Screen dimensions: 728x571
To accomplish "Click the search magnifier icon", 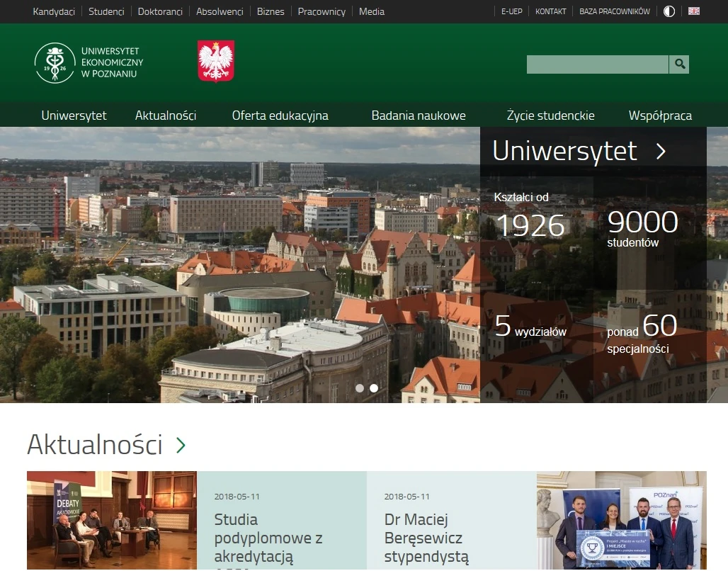I will [x=678, y=64].
